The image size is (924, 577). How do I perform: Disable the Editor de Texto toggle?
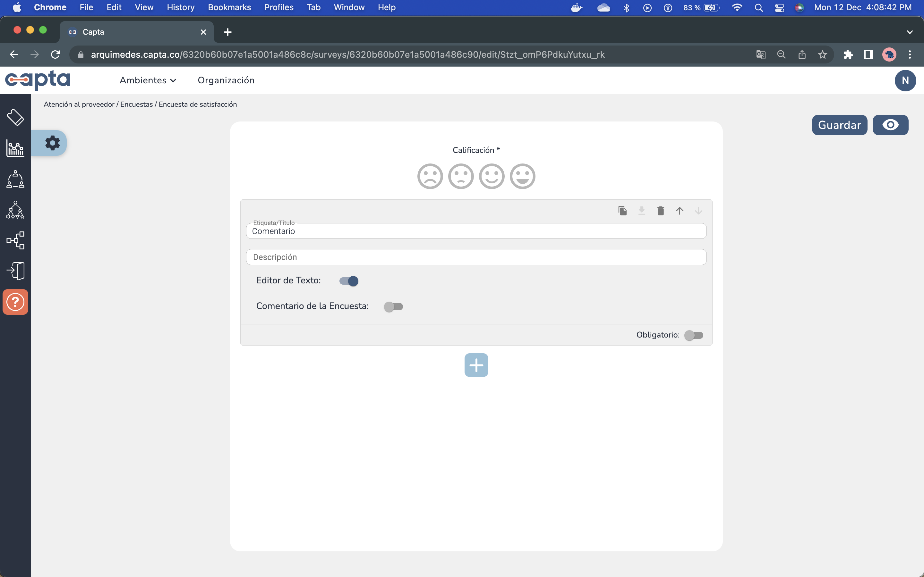348,280
